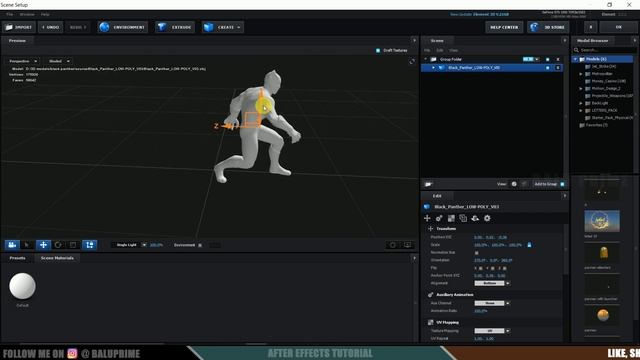Collapse the Models tree in Model Browser
The height and width of the screenshot is (360, 640).
[576, 59]
